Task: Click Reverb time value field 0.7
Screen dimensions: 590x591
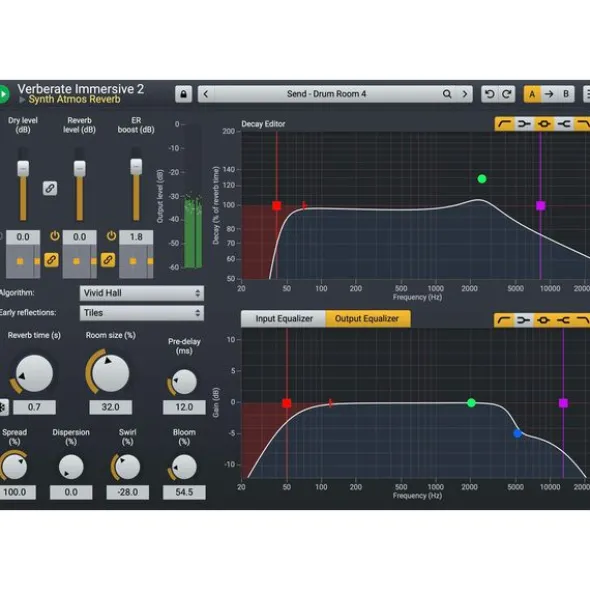Action: (x=34, y=407)
